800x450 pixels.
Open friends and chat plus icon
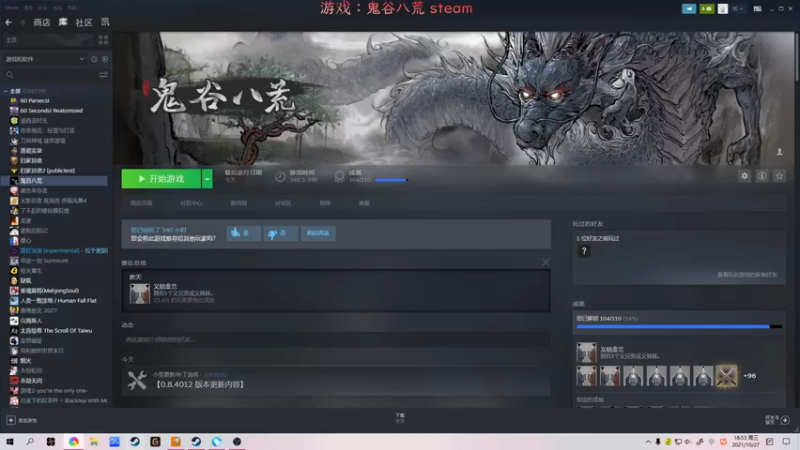click(785, 420)
